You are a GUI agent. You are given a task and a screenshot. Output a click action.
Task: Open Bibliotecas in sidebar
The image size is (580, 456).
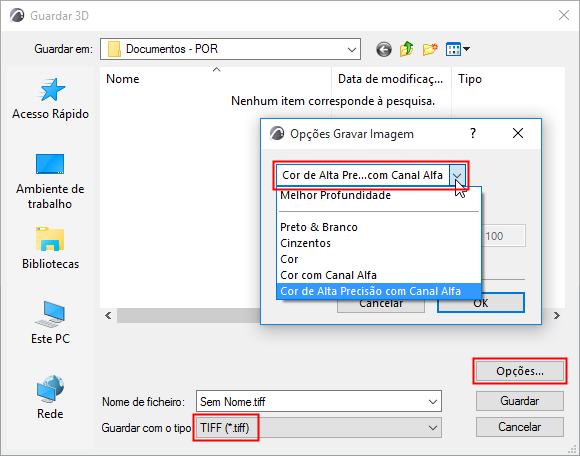point(50,248)
